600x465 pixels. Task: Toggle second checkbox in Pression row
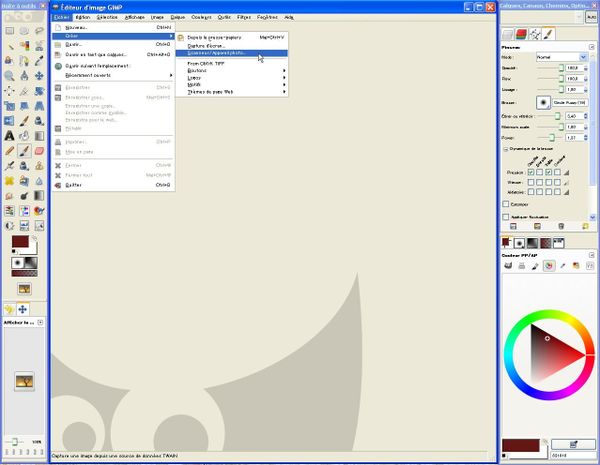540,172
